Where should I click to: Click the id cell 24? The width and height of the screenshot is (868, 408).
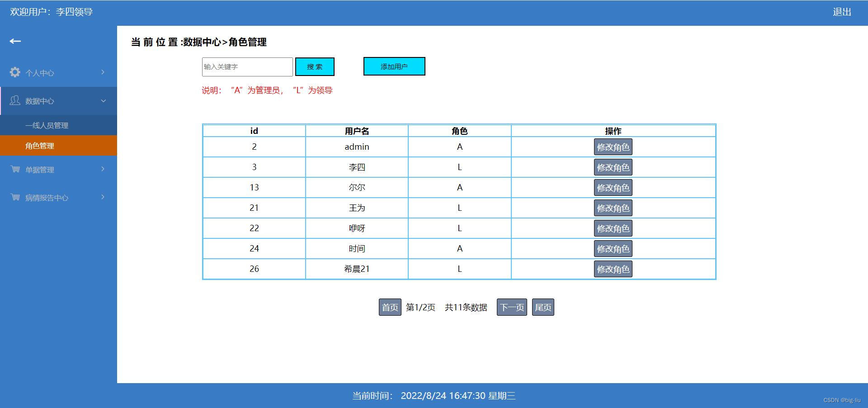click(x=254, y=249)
